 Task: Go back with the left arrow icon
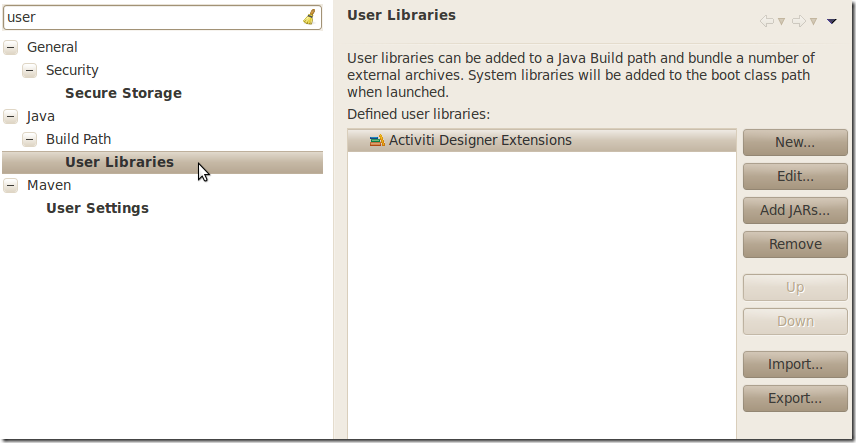pos(766,21)
